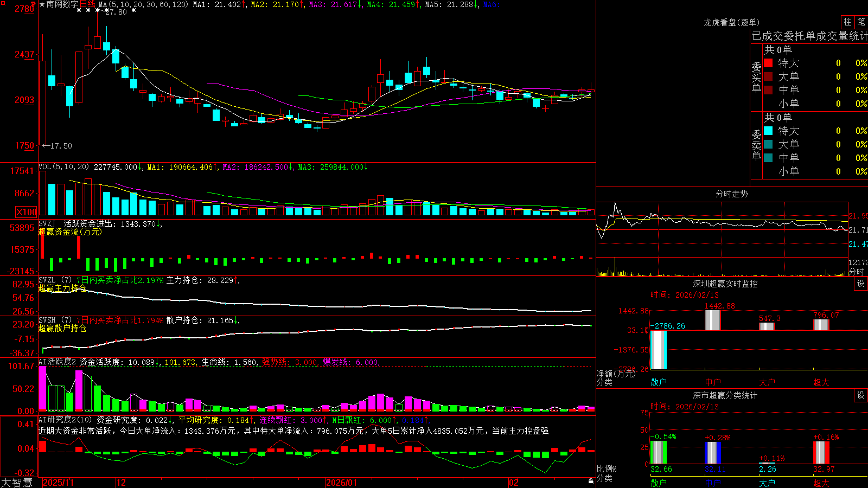Click the 12 month timeline marker

pyautogui.click(x=122, y=483)
